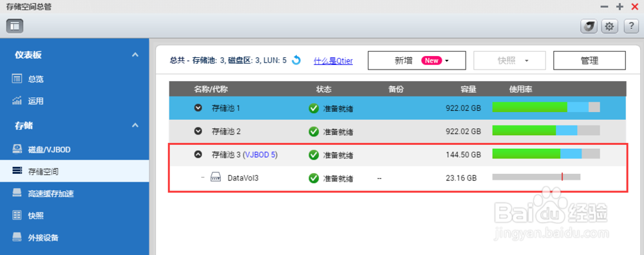Toggle the sidebar panel icon at top left
644x255 pixels.
pos(15,26)
